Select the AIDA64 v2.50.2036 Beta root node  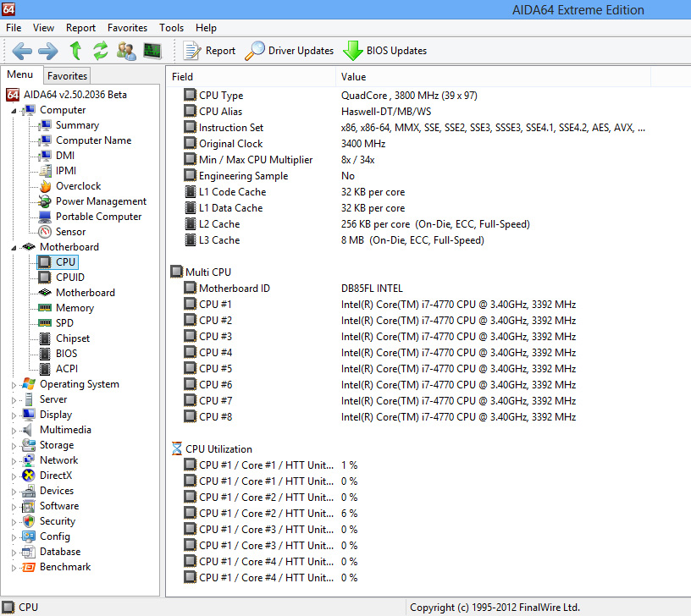click(75, 95)
